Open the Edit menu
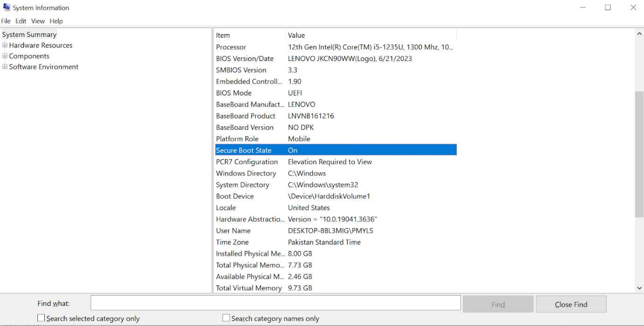 pyautogui.click(x=21, y=21)
